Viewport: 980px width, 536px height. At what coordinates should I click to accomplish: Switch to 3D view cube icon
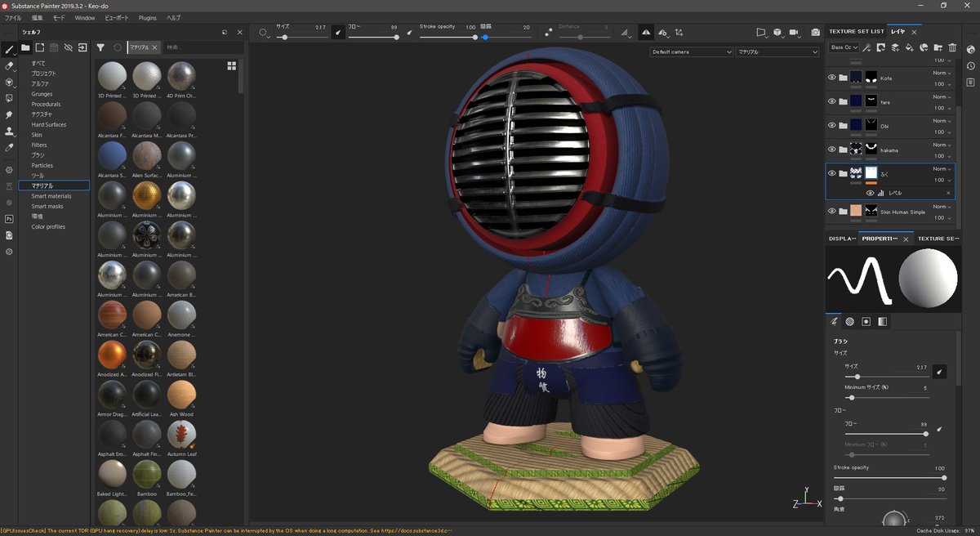click(777, 33)
